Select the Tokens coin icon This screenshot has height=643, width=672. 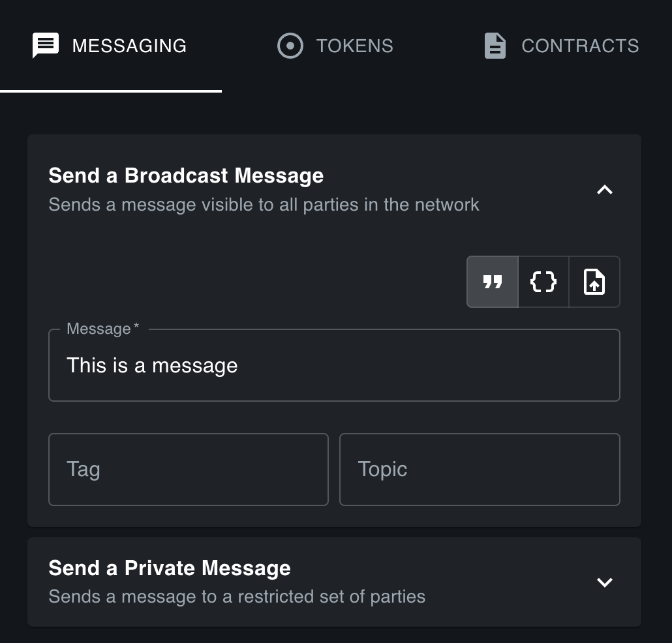pos(290,45)
